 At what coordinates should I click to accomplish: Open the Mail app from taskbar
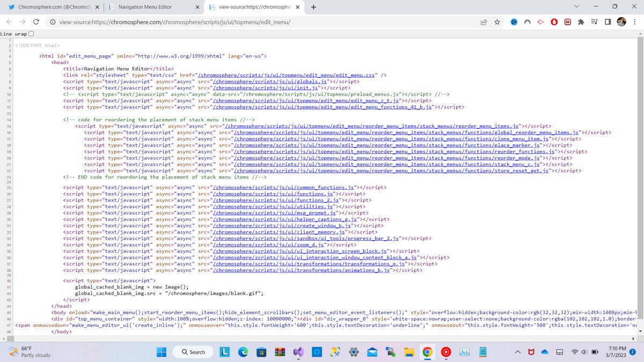pos(372,352)
